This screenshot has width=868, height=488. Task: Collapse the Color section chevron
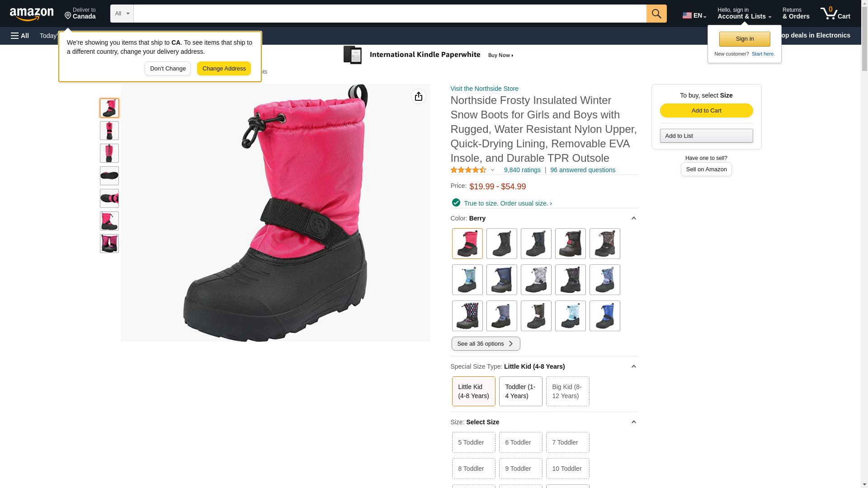coord(633,218)
